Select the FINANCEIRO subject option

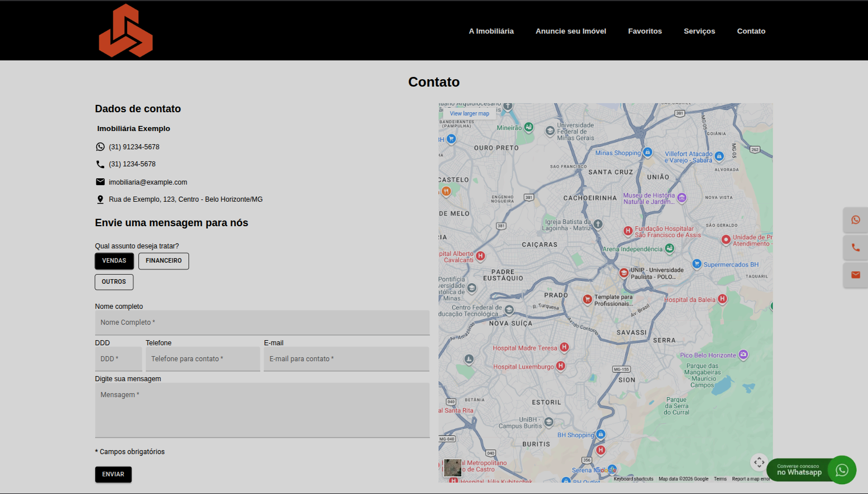(163, 260)
